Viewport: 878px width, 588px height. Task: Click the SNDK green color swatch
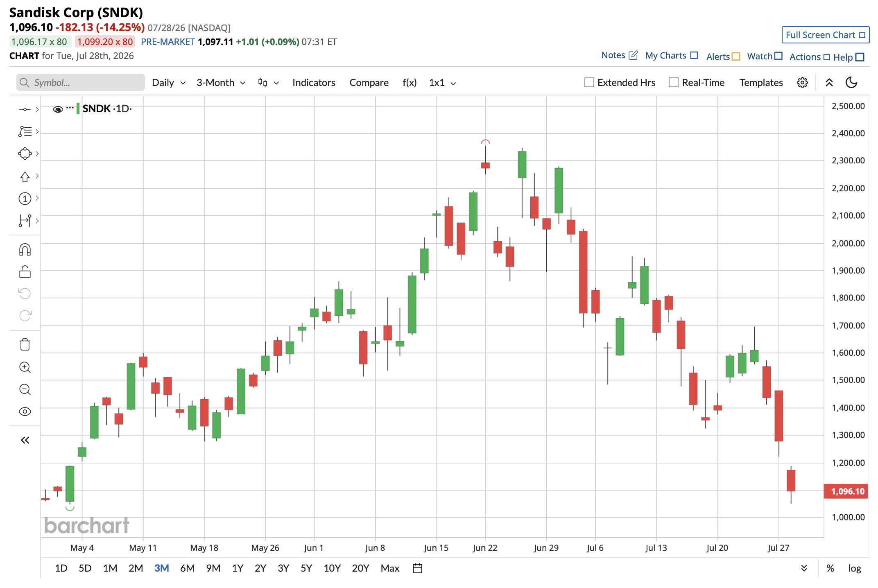(x=78, y=109)
